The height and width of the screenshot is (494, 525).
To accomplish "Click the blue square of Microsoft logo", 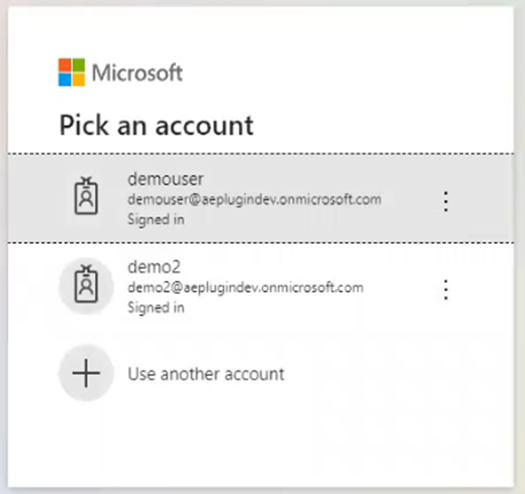I will pyautogui.click(x=65, y=80).
